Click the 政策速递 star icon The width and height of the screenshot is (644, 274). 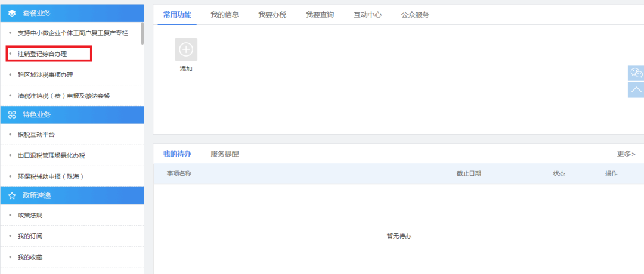(x=12, y=195)
